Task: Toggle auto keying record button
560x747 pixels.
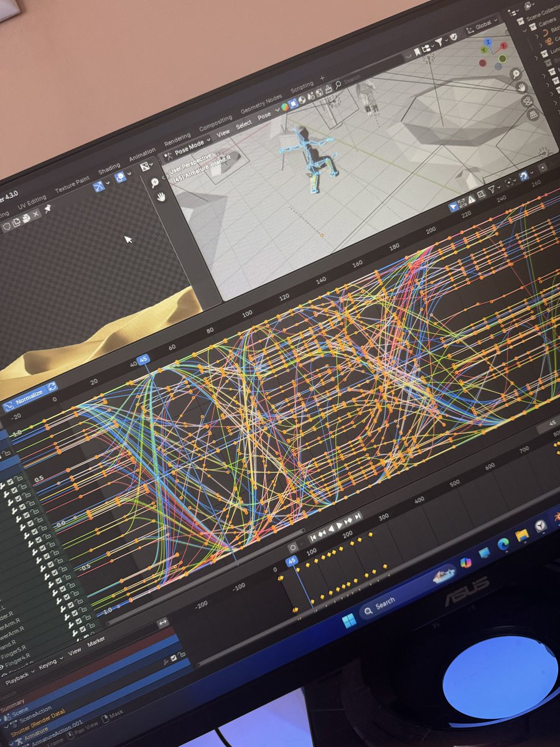Action: [293, 547]
